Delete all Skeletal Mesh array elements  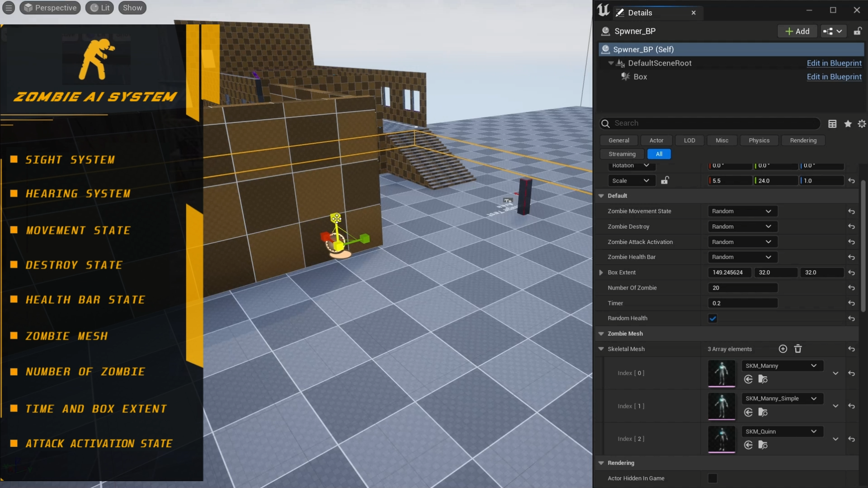click(798, 349)
